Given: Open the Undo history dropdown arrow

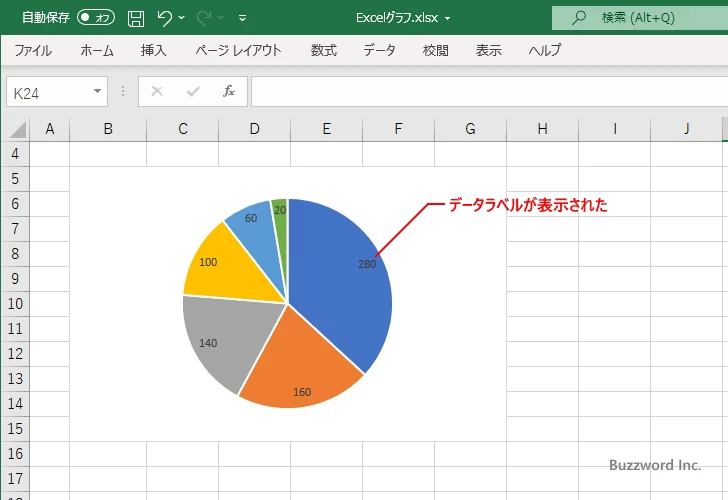Looking at the screenshot, I should pos(182,18).
